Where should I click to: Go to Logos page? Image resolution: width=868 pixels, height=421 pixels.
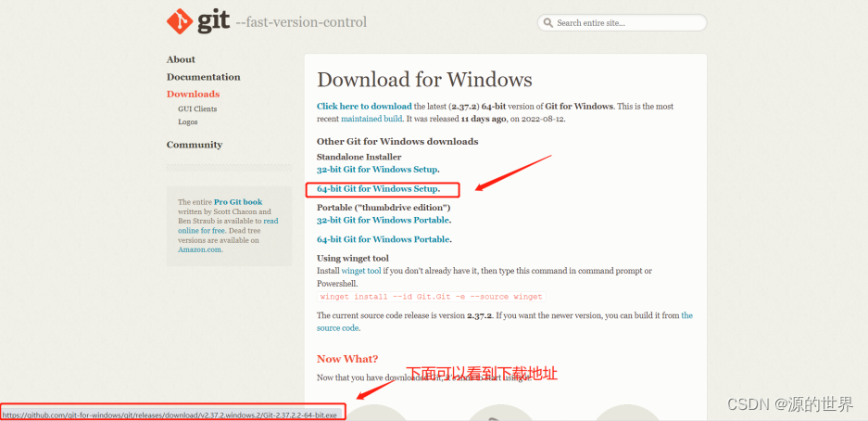coord(188,121)
